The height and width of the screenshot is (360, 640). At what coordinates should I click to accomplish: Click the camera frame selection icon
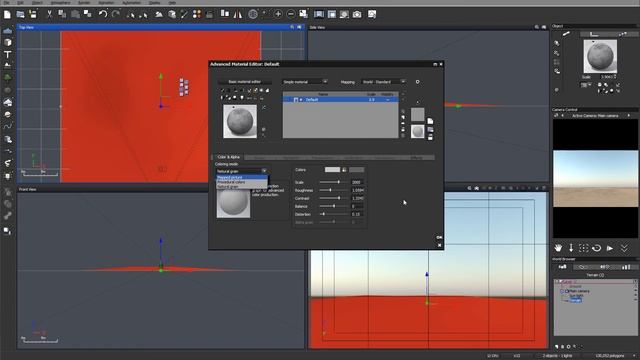tap(584, 248)
